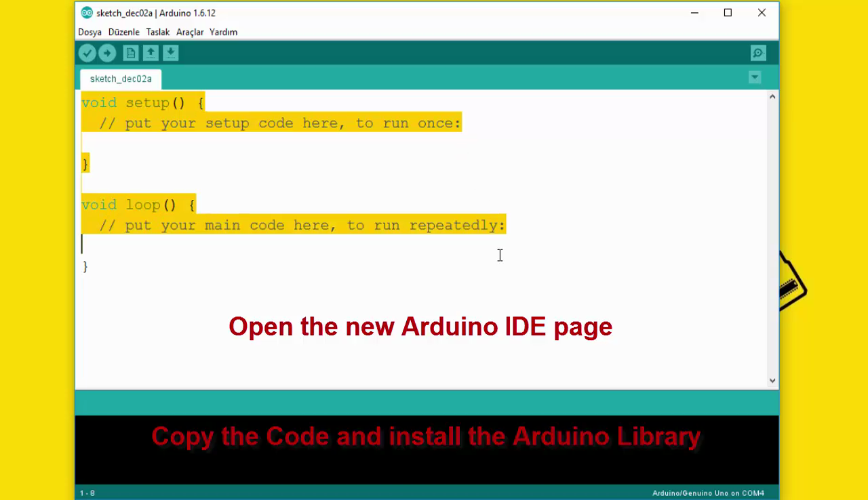Image resolution: width=868 pixels, height=500 pixels.
Task: Open a sketch using the Open icon
Action: pos(150,52)
